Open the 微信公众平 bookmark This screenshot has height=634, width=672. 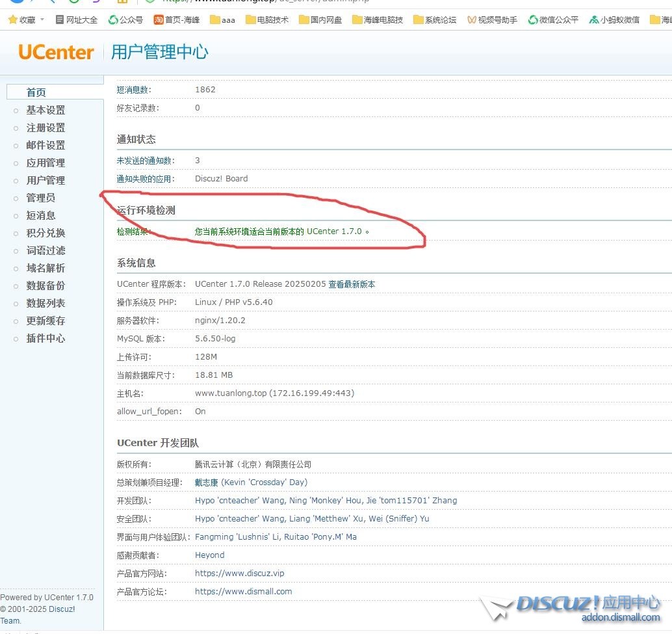click(553, 20)
